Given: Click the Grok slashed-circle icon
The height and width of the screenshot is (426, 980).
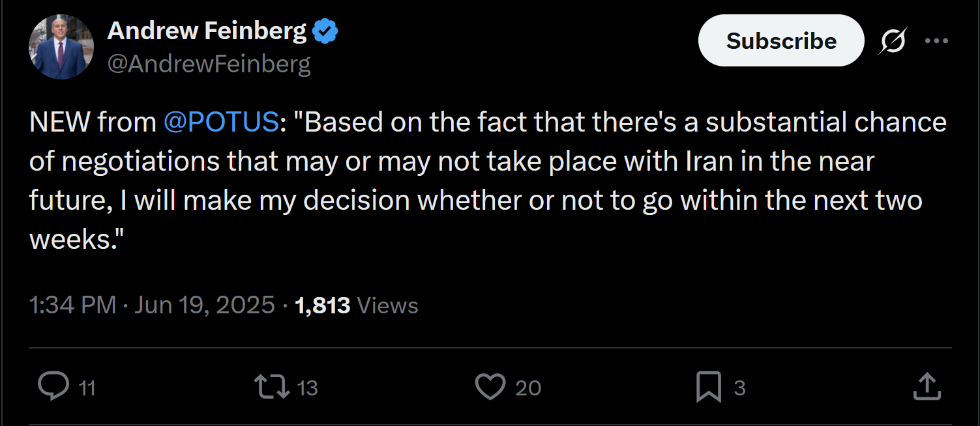Looking at the screenshot, I should (893, 41).
